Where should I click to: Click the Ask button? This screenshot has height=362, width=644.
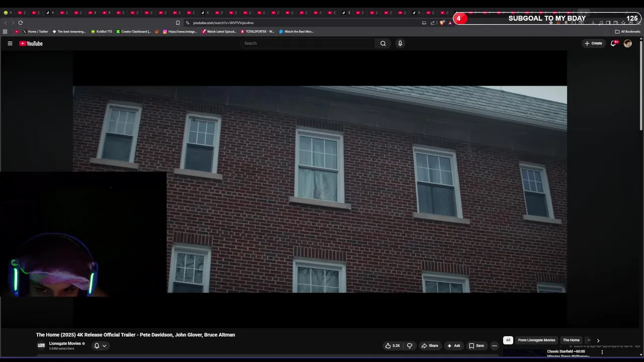[x=453, y=345]
